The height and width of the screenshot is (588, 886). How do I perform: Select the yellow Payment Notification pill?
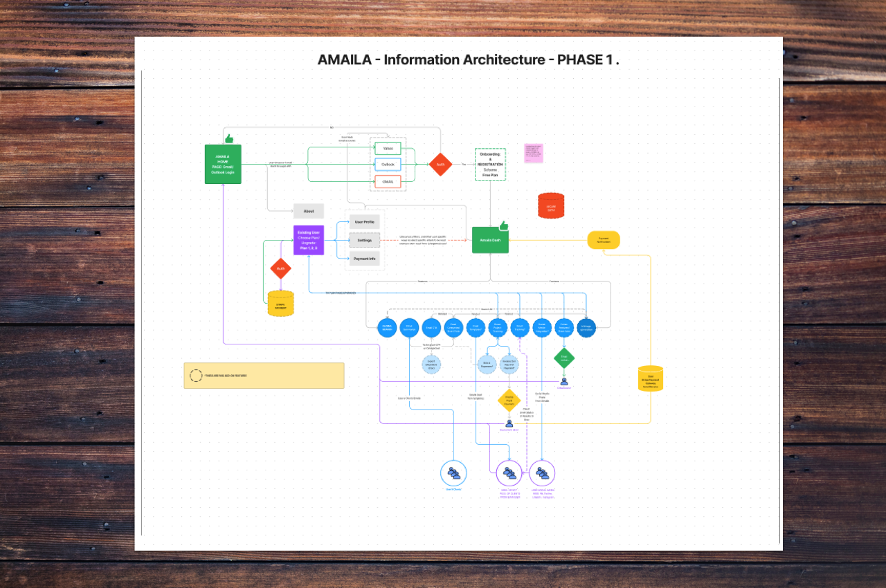[x=604, y=240]
